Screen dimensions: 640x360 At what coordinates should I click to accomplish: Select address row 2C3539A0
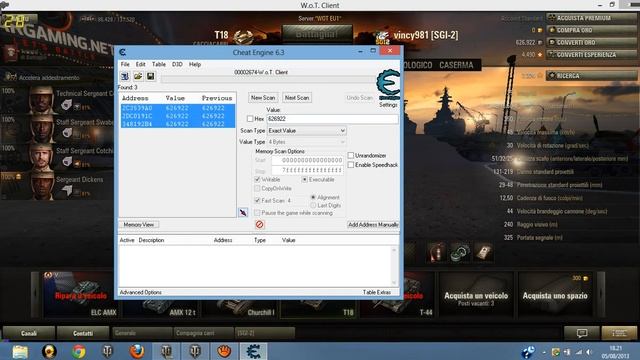click(178, 108)
